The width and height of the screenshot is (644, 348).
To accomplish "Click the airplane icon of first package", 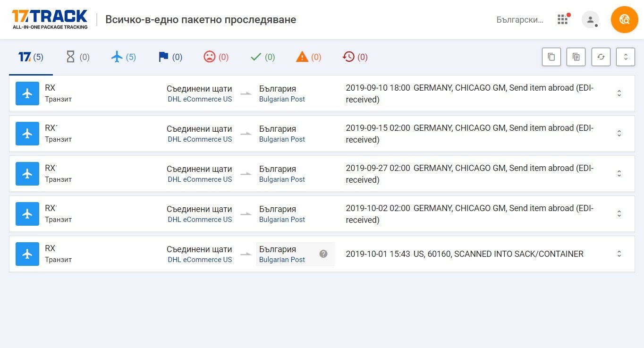I will pyautogui.click(x=27, y=93).
